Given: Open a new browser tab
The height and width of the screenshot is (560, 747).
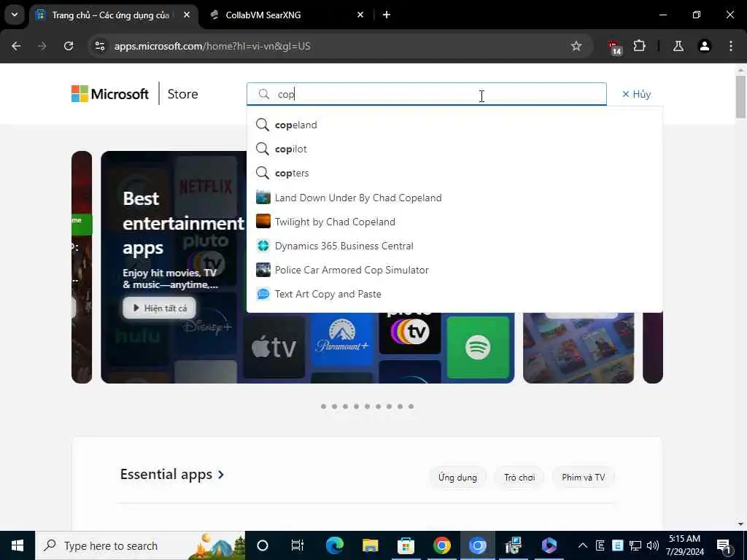Looking at the screenshot, I should [387, 15].
